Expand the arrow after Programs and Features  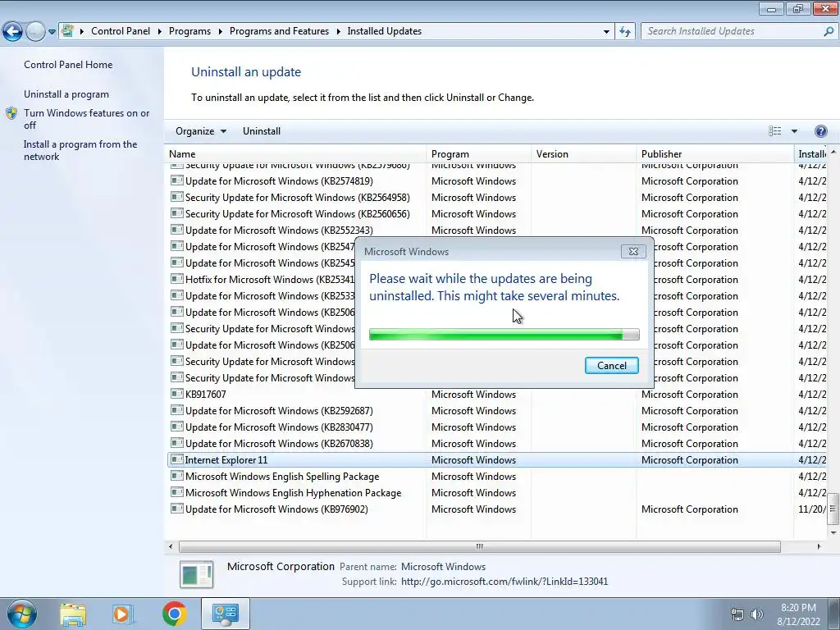[x=339, y=32]
